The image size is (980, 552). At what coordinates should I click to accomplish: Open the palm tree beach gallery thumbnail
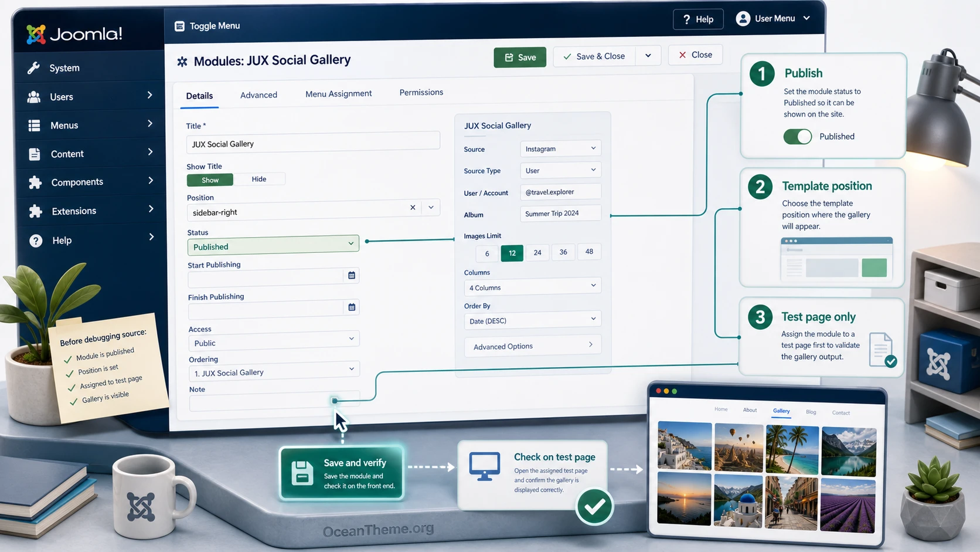[792, 449]
